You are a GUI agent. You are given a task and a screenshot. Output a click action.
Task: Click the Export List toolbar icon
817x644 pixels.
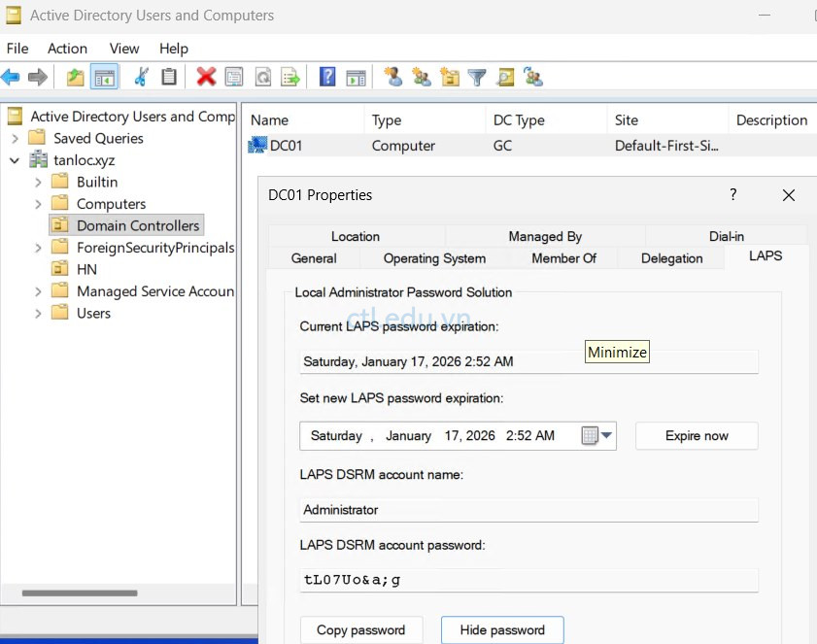(x=291, y=76)
